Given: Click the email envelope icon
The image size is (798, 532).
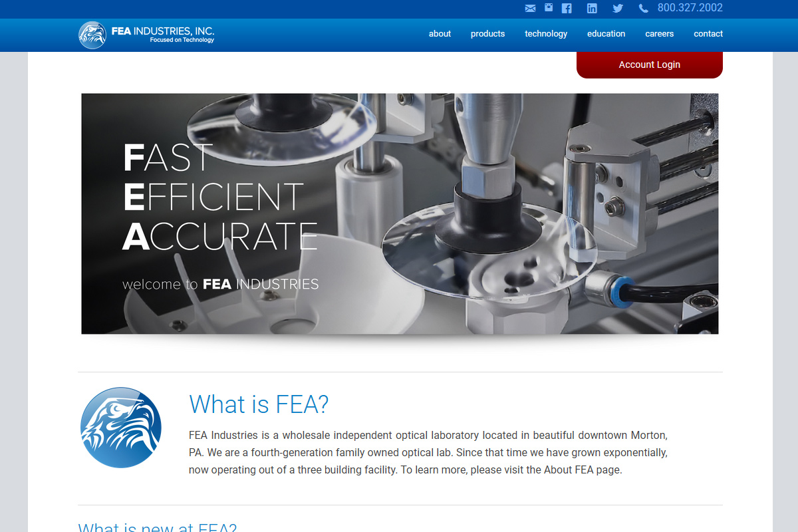Looking at the screenshot, I should [x=530, y=8].
